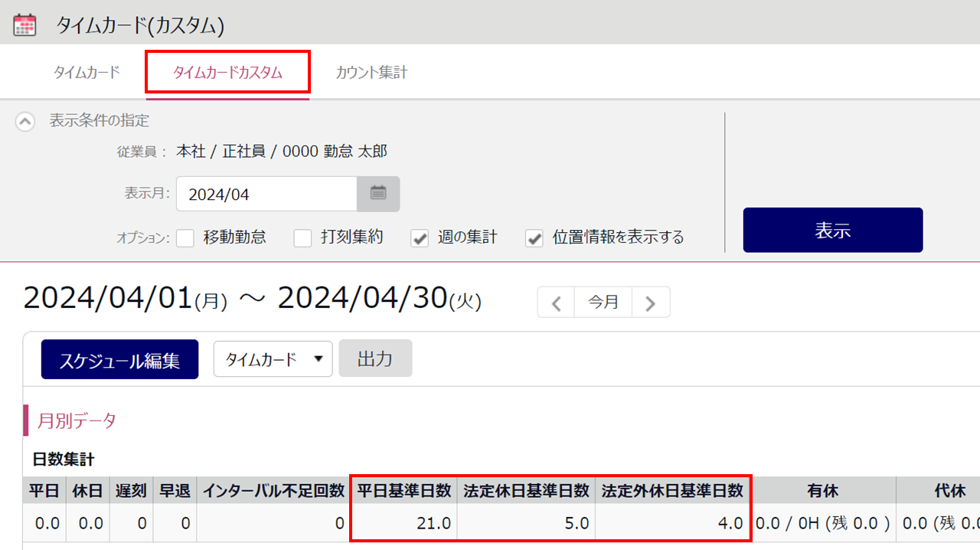Uncheck the 週の集計 option
This screenshot has height=550, width=980.
420,237
